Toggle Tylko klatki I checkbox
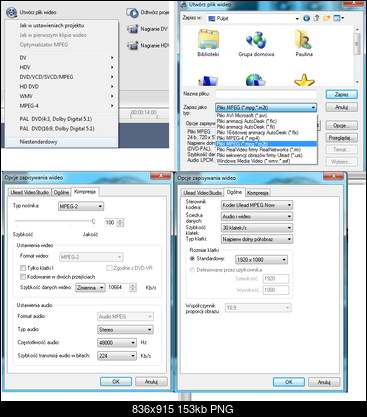The width and height of the screenshot is (367, 417). [x=23, y=268]
